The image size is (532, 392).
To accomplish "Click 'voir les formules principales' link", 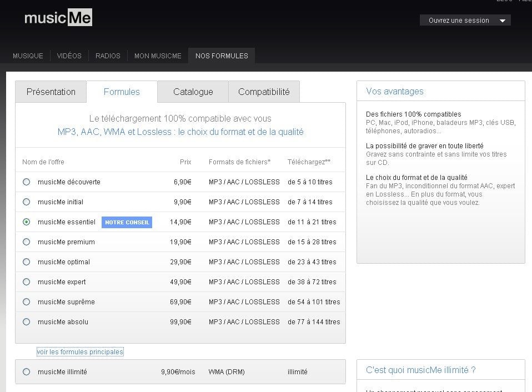I will pos(80,352).
